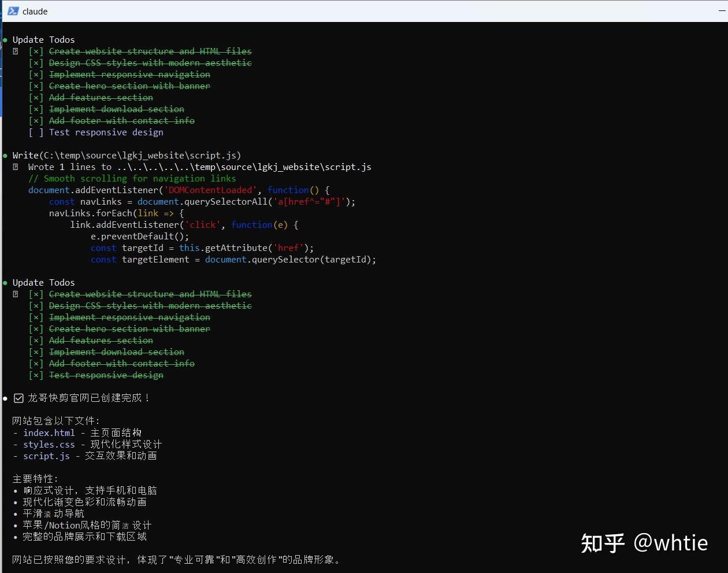Click the green bullet beside first Update Todos
The width and height of the screenshot is (728, 573).
[x=5, y=39]
